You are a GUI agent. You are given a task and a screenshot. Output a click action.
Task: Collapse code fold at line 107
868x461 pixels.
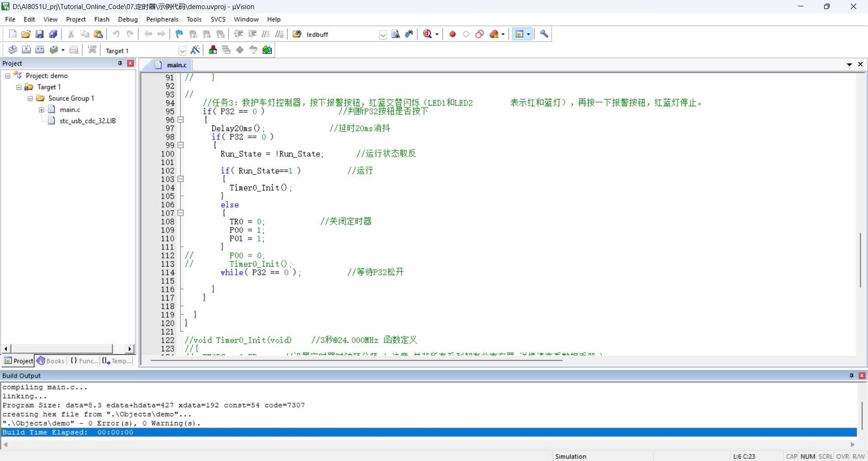(181, 213)
